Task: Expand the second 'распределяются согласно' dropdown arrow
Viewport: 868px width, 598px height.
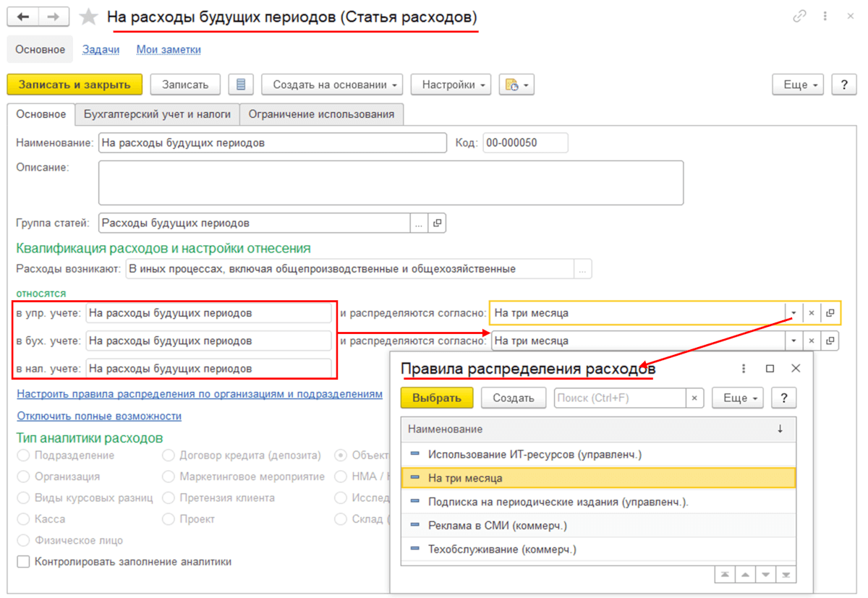Action: click(x=793, y=341)
